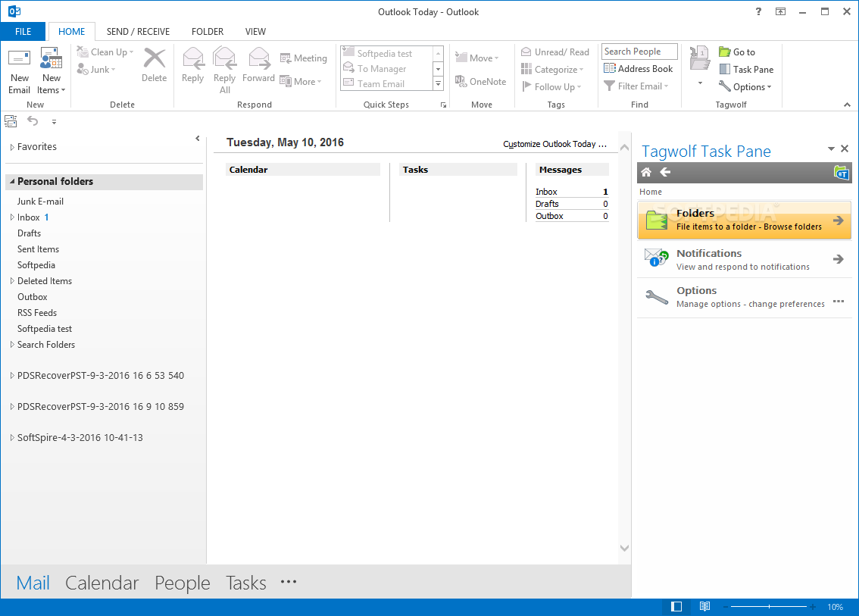
Task: Open the Tagwolf Options dropdown in ribbon
Action: point(745,86)
